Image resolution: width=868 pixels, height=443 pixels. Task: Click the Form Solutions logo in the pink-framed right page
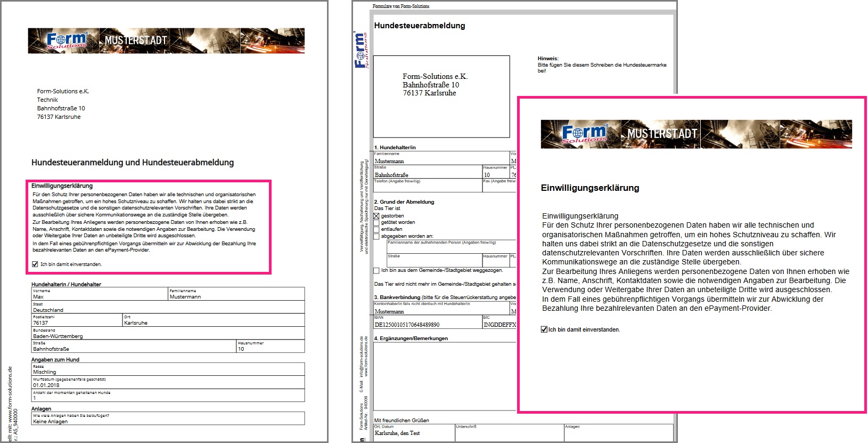point(584,133)
